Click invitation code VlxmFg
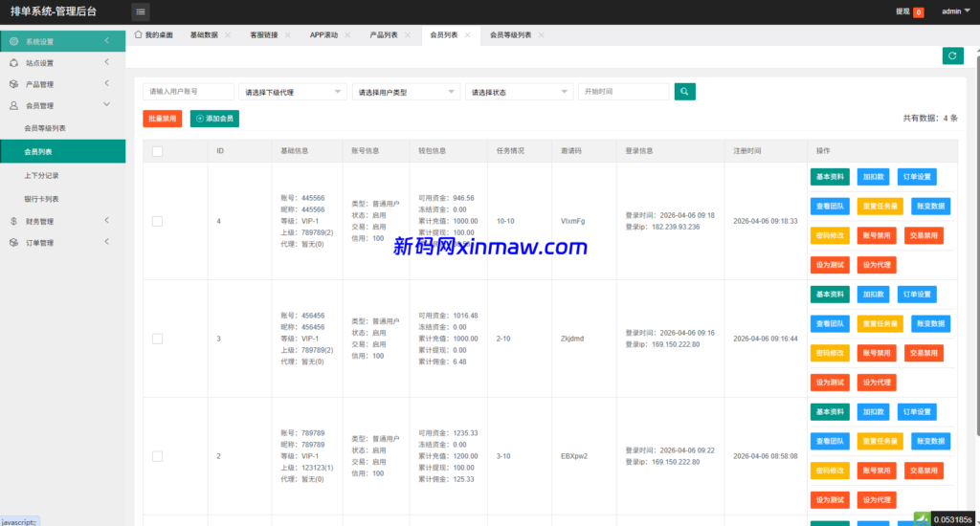The height and width of the screenshot is (526, 980). click(x=572, y=221)
